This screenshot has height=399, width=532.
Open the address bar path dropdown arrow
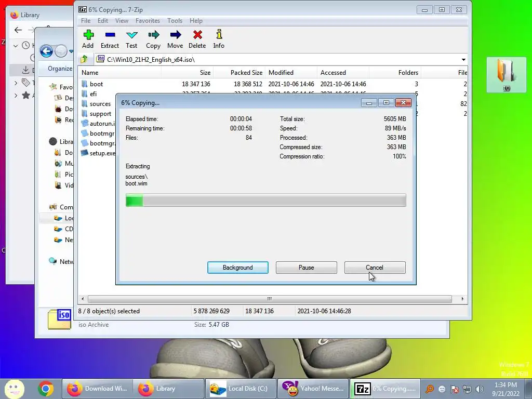(463, 60)
